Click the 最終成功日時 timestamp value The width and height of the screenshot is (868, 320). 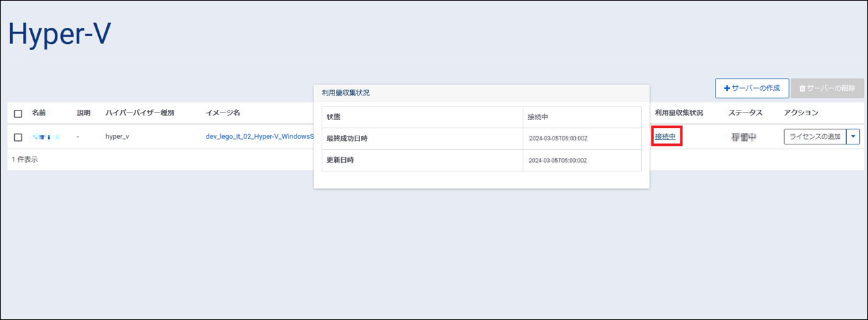558,139
